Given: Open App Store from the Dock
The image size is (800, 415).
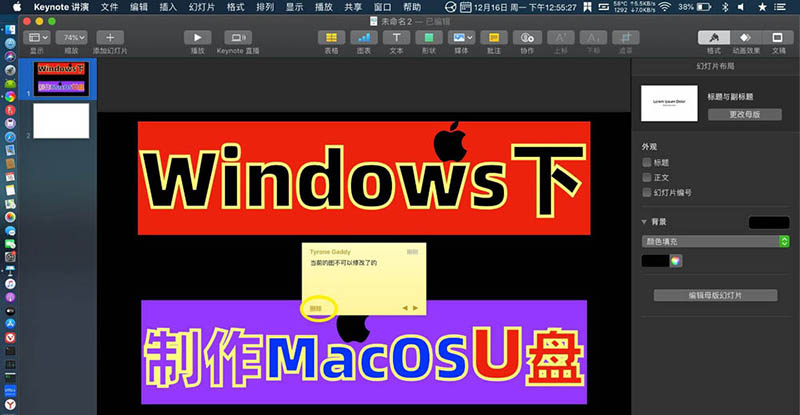Looking at the screenshot, I should (x=10, y=323).
